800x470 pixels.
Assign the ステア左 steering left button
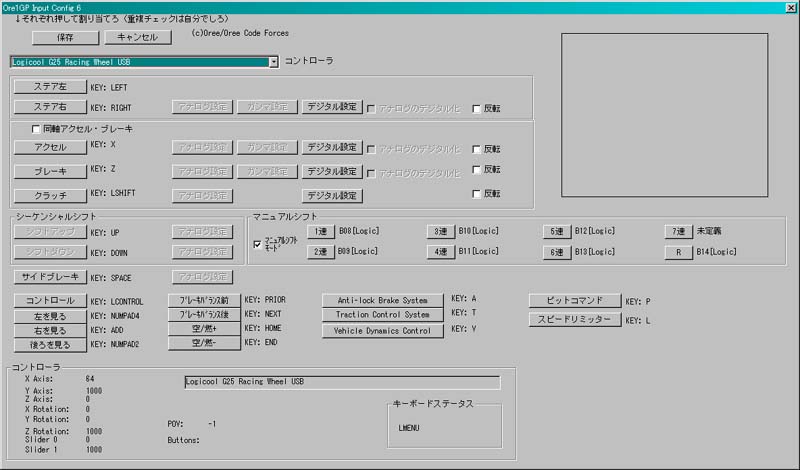(50, 87)
